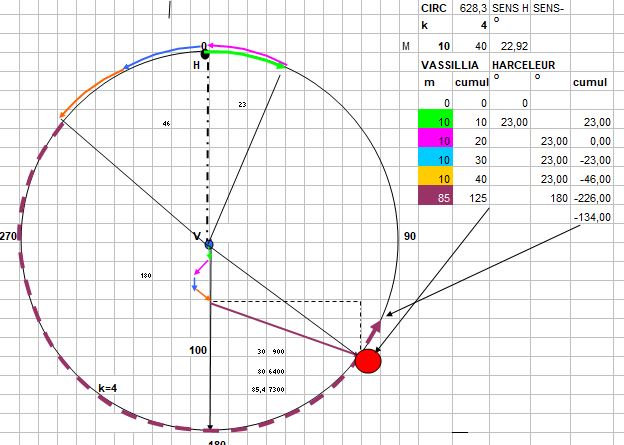Image resolution: width=624 pixels, height=445 pixels.
Task: Click the cell showing -134,00
Action: pyautogui.click(x=589, y=217)
